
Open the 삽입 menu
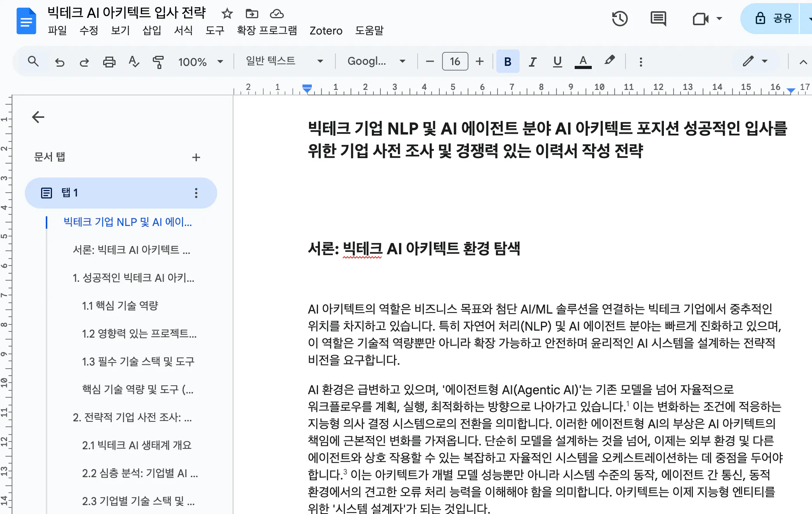pos(152,31)
